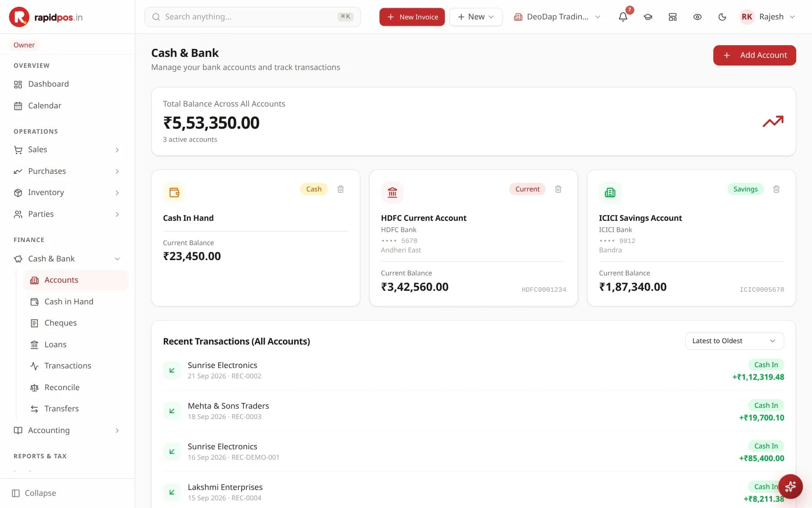The image size is (812, 508).
Task: Toggle dark mode moon icon
Action: point(722,17)
